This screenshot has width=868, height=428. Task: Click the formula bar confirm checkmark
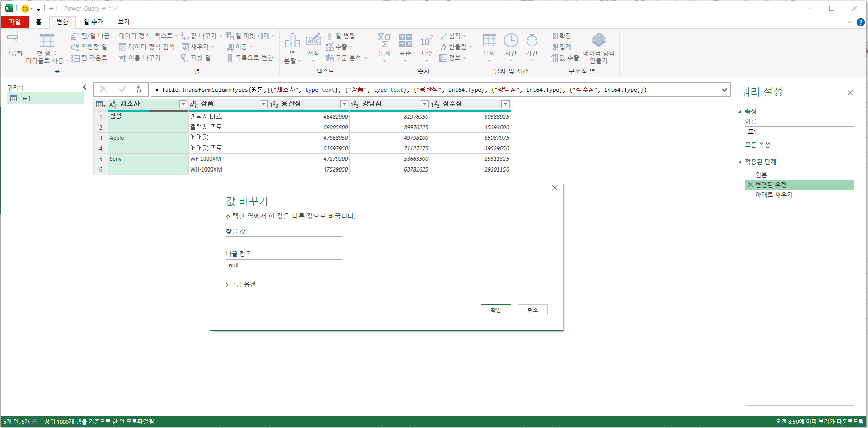[x=122, y=89]
